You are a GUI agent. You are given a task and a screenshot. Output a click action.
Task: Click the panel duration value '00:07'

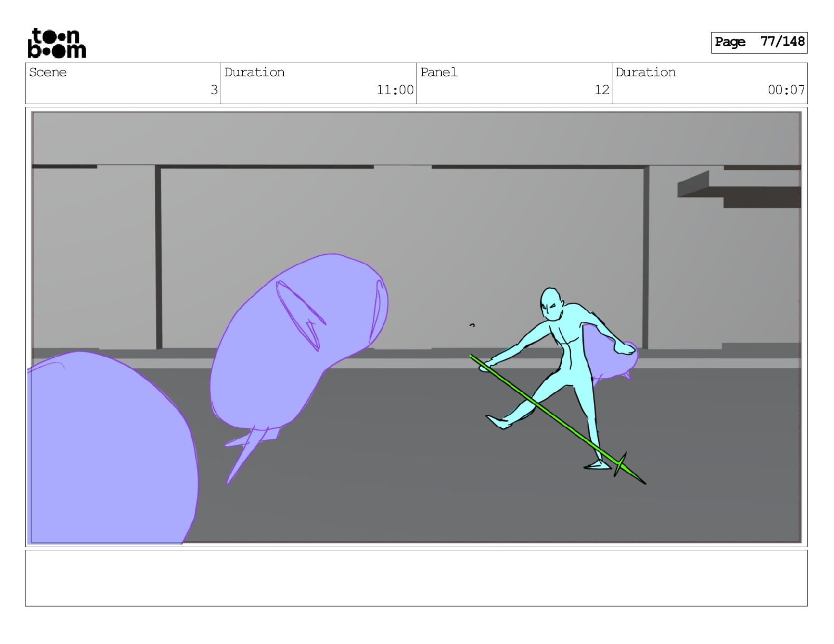(x=786, y=90)
